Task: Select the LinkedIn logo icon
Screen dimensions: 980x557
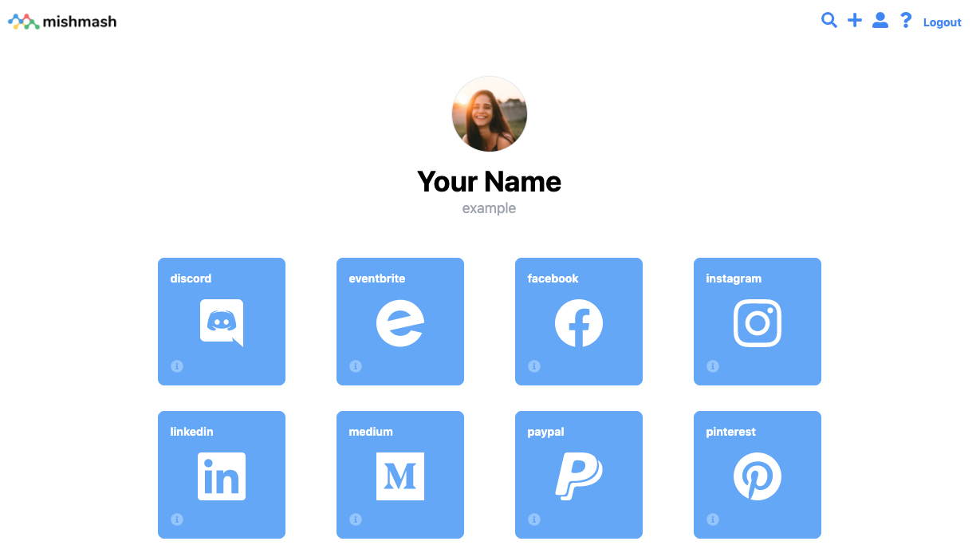Action: click(x=222, y=476)
